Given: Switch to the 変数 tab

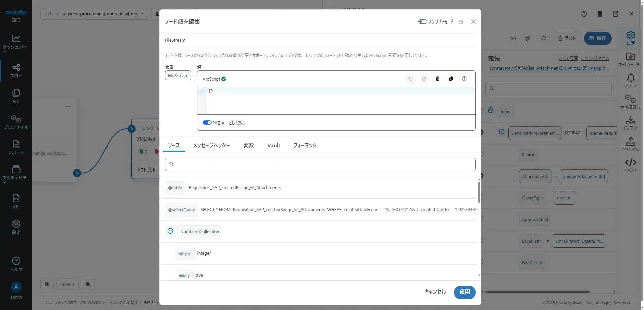Looking at the screenshot, I should [x=249, y=145].
